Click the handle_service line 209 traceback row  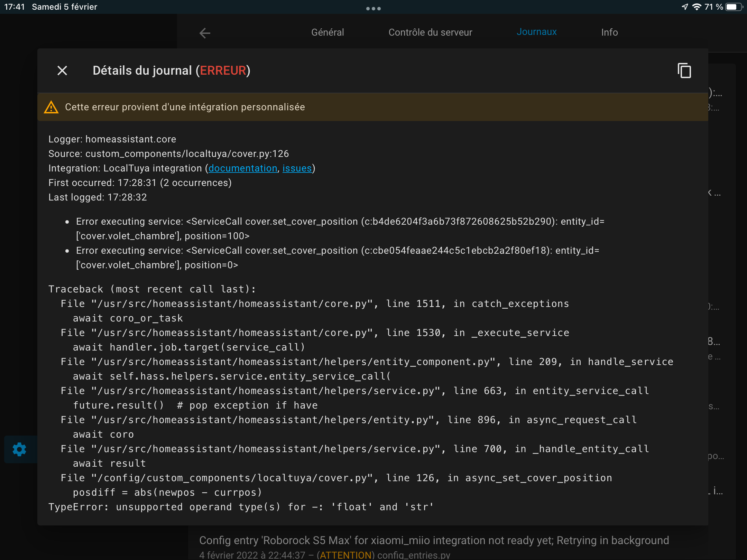(367, 362)
